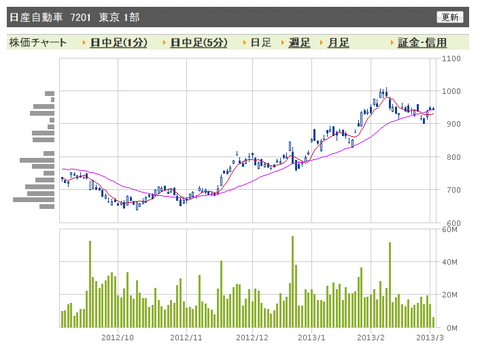The image size is (480, 360).
Task: Click the candlestick peak near 1000 in February
Action: click(x=386, y=92)
